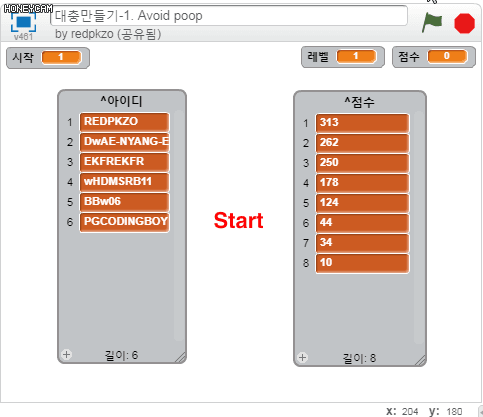
Task: Click the resize grip of 아이디 list
Action: [x=181, y=357]
